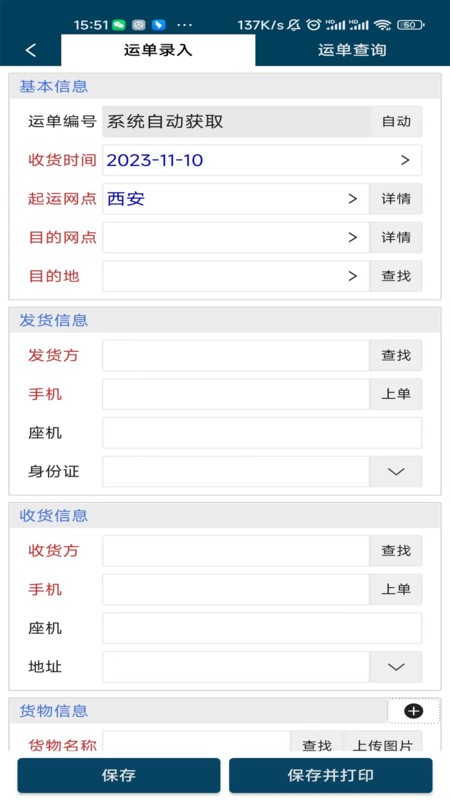Click 自动 next to 运单编号
This screenshot has width=450, height=800.
pos(396,121)
